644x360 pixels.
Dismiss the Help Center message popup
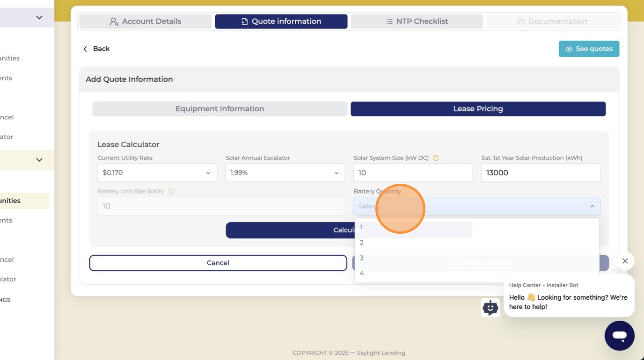point(625,261)
